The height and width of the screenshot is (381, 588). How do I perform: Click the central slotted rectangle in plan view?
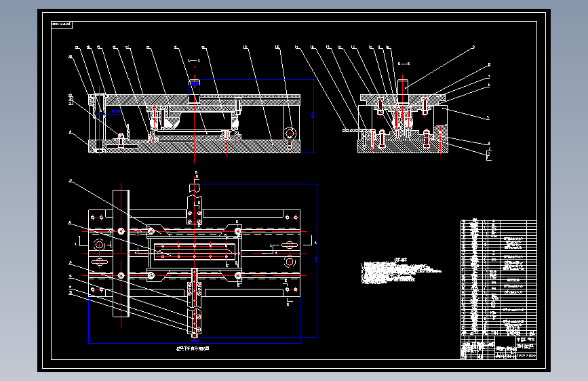[194, 252]
